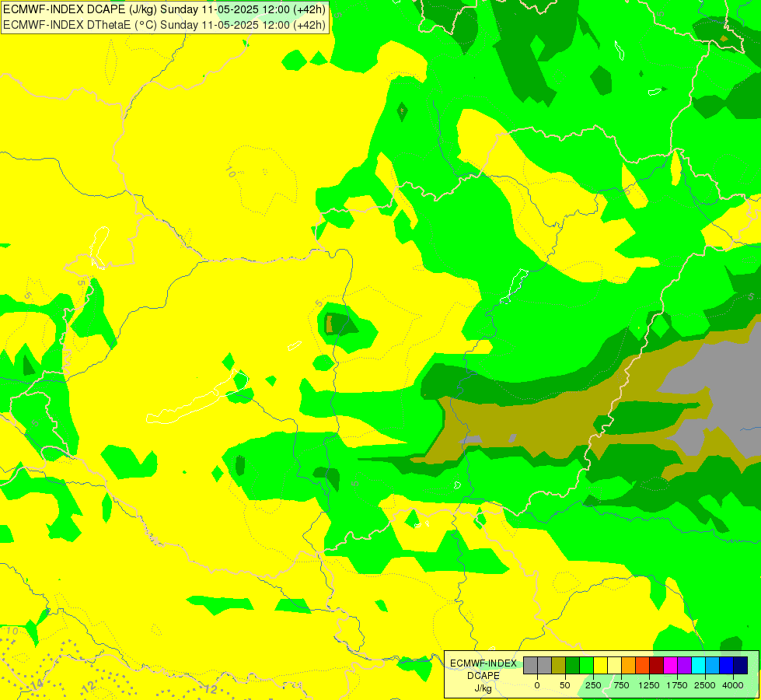Pick the light blue legend swatch

point(713,666)
